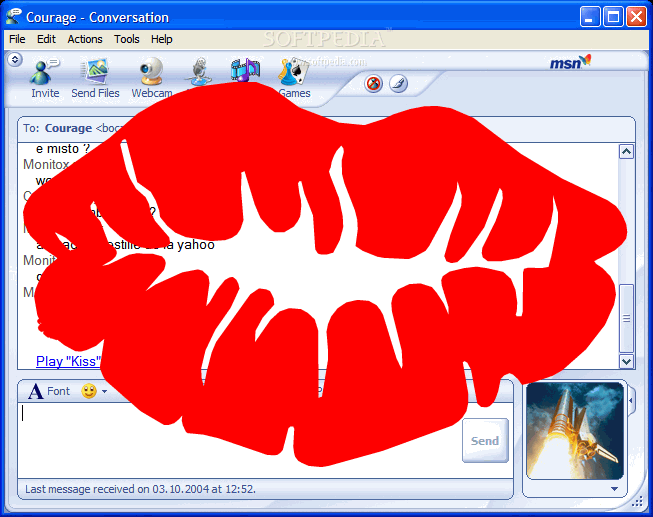Viewport: 653px width, 517px height.
Task: Change the message Font
Action: coord(49,391)
